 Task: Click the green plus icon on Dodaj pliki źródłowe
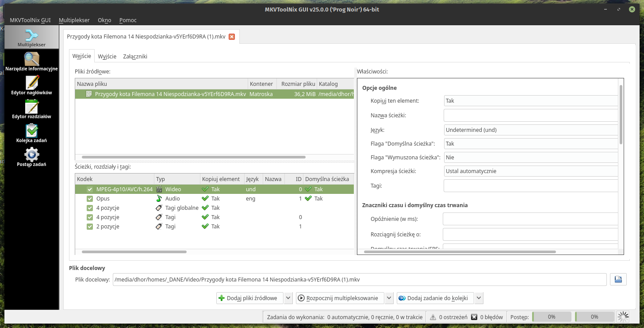[x=222, y=298]
